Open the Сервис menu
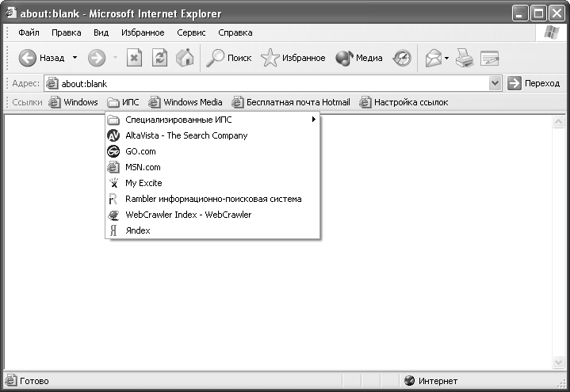Viewport: 570px width, 392px height. 191,32
